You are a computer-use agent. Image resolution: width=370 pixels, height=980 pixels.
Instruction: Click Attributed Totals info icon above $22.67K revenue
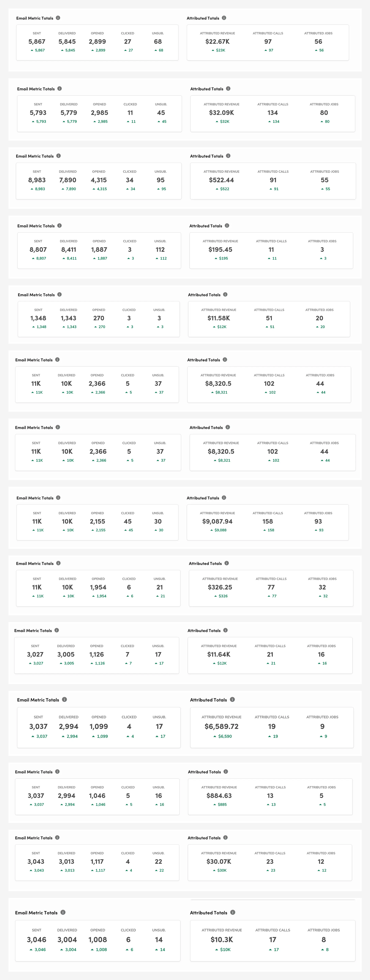click(x=224, y=18)
